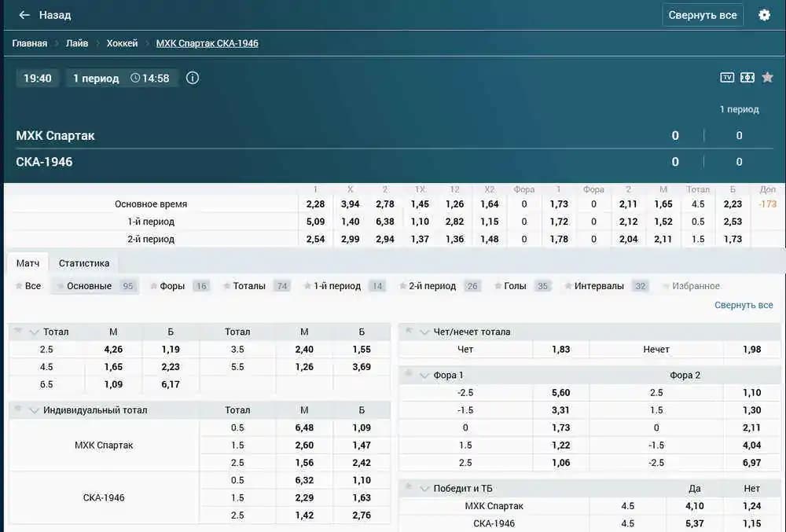The image size is (786, 532).
Task: Select the Форы 16 filter
Action: 178,286
